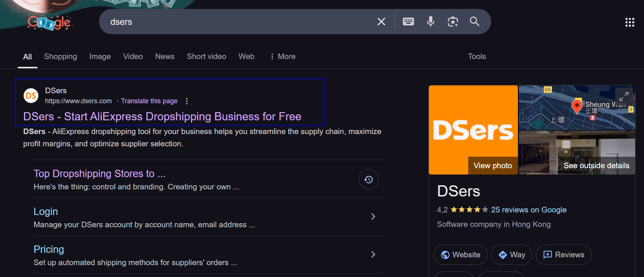Click the Software company in Hong Kong text

point(494,224)
